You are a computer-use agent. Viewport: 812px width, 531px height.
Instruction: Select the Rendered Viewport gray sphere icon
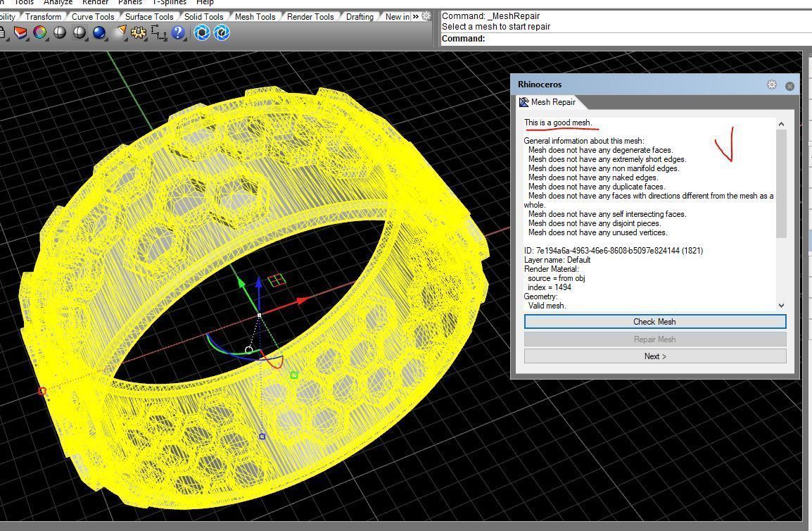click(x=80, y=32)
